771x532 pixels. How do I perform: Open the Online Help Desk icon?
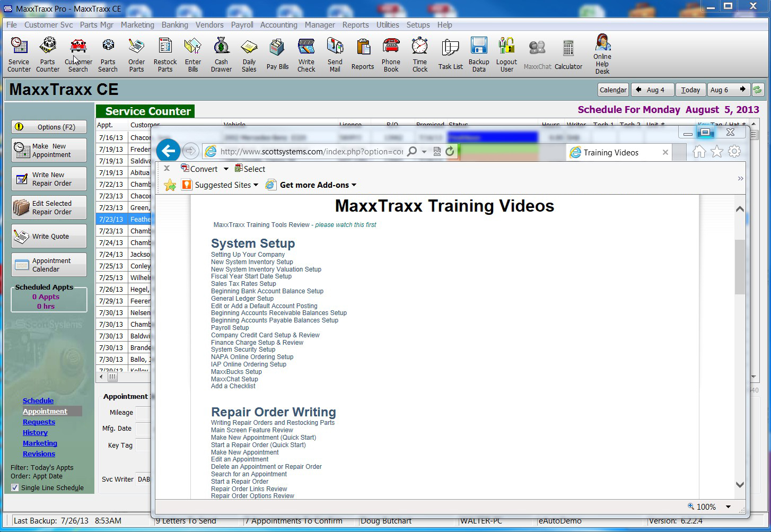[x=602, y=54]
